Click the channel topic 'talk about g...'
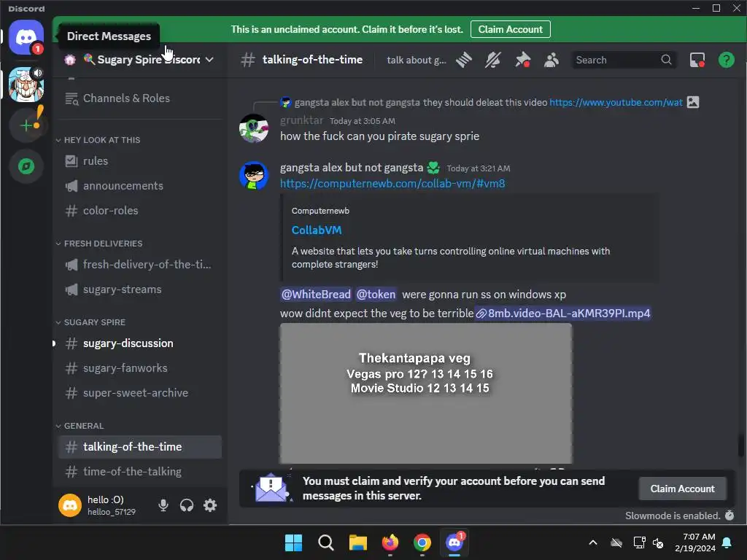747x560 pixels. tap(417, 60)
